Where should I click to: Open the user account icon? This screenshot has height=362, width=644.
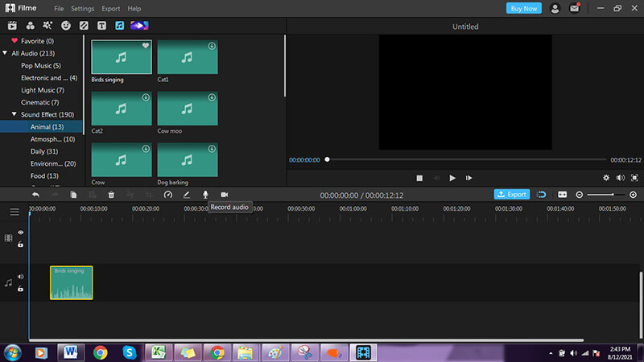point(555,8)
